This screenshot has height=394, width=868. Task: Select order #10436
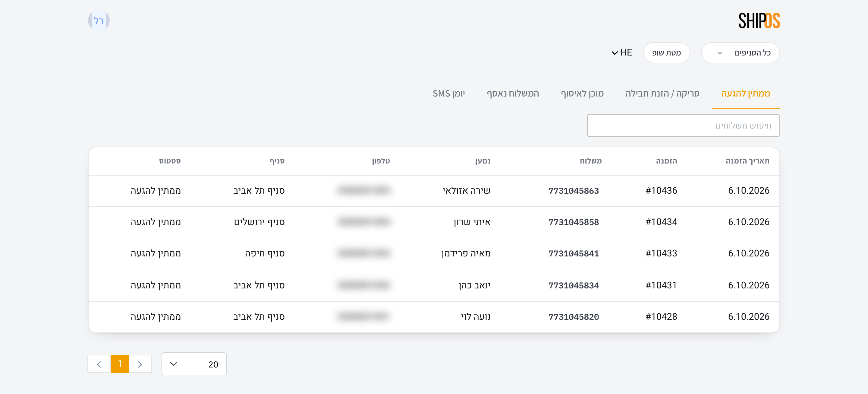pyautogui.click(x=661, y=191)
